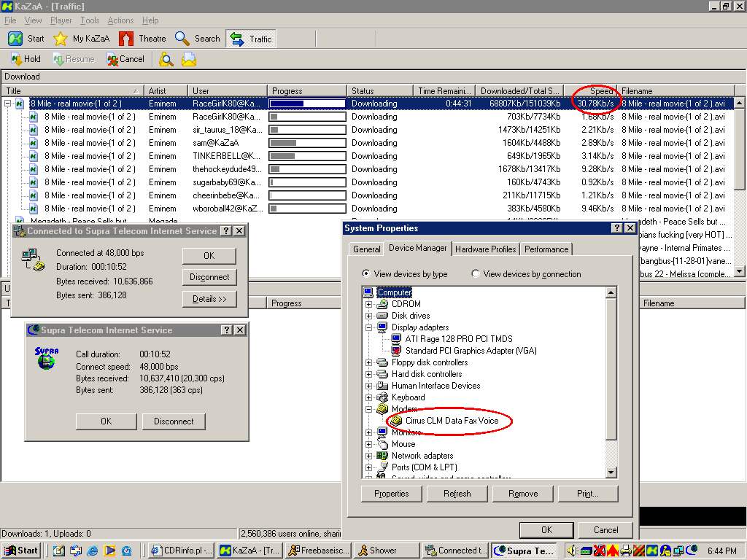747x560 pixels.
Task: Select View devices by connection
Action: click(475, 274)
